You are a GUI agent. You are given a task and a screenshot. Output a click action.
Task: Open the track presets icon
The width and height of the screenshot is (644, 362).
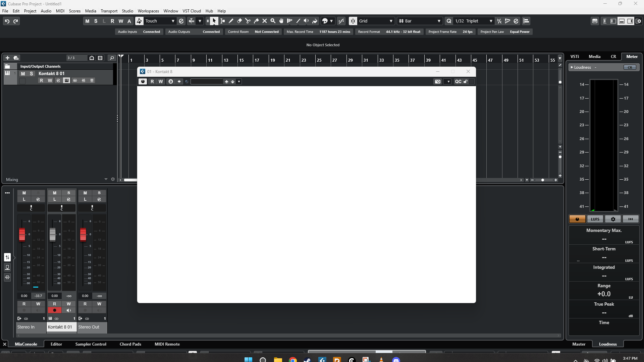tap(16, 58)
